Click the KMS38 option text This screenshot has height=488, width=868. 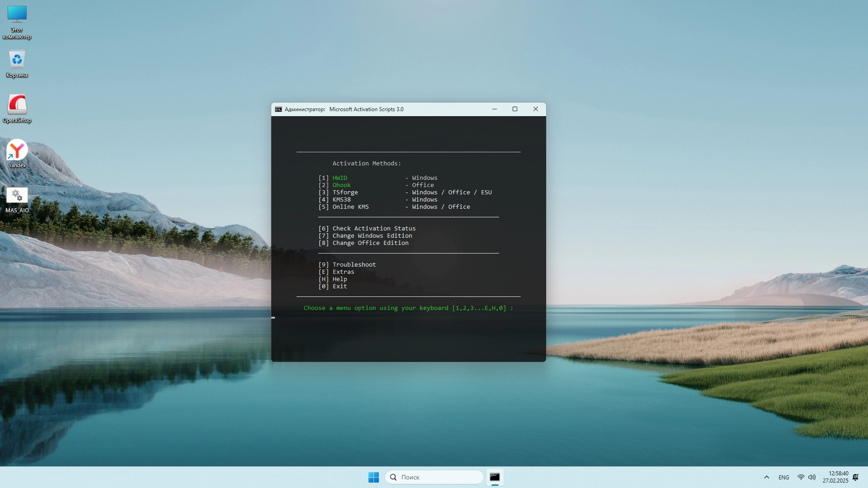342,200
